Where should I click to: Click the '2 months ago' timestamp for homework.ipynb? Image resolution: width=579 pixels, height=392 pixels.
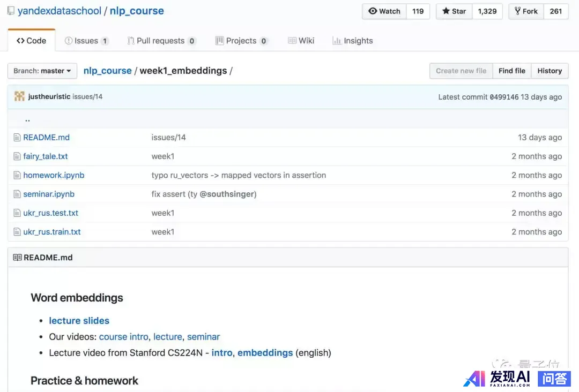pos(537,175)
